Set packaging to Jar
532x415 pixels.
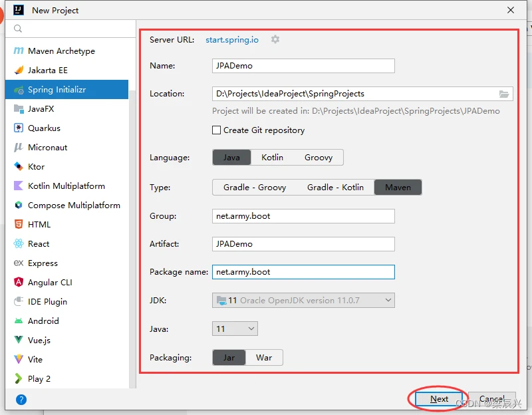229,358
